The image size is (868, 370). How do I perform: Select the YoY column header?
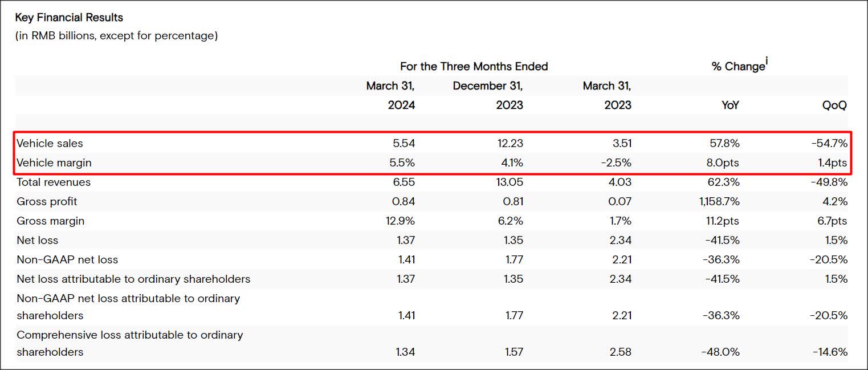click(x=730, y=105)
